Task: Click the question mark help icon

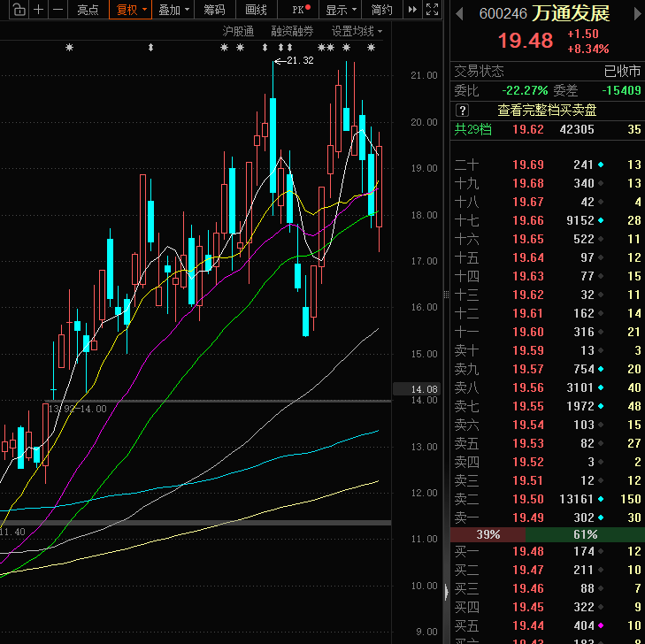Action: coord(462,111)
